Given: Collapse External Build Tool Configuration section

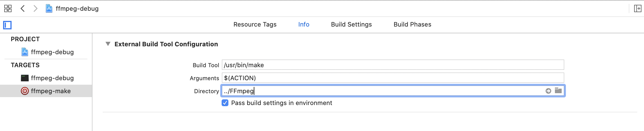Looking at the screenshot, I should (108, 44).
